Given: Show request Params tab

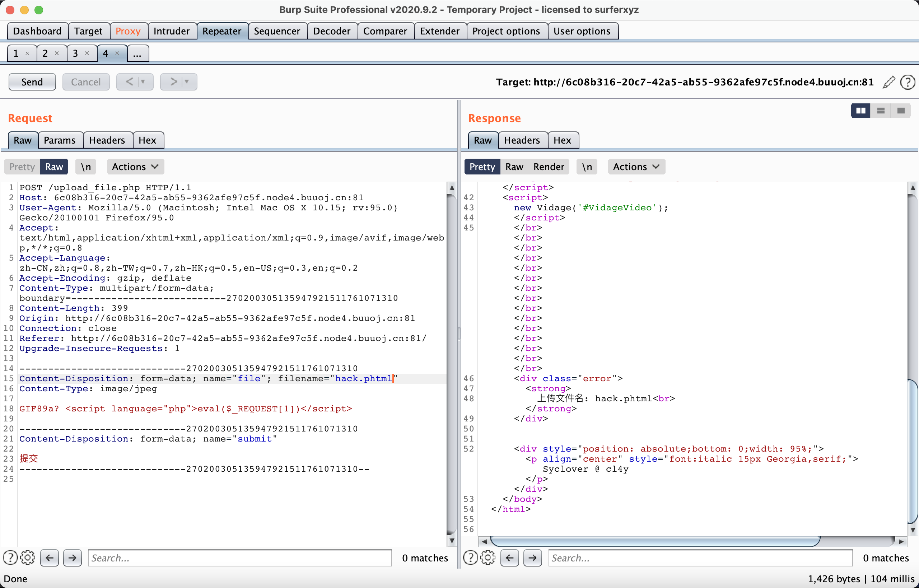Looking at the screenshot, I should [x=60, y=140].
